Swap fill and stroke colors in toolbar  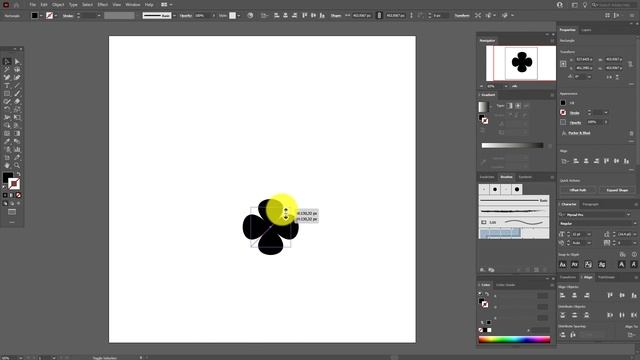point(18,174)
